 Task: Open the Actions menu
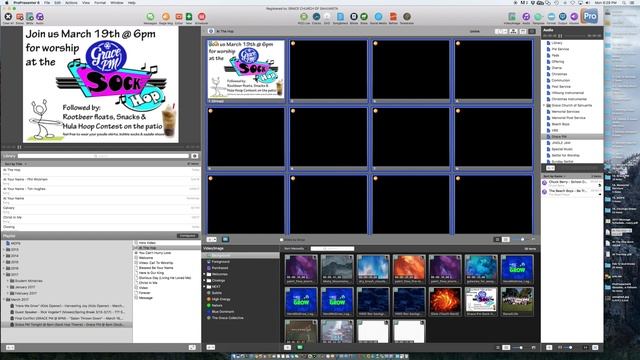click(x=71, y=2)
